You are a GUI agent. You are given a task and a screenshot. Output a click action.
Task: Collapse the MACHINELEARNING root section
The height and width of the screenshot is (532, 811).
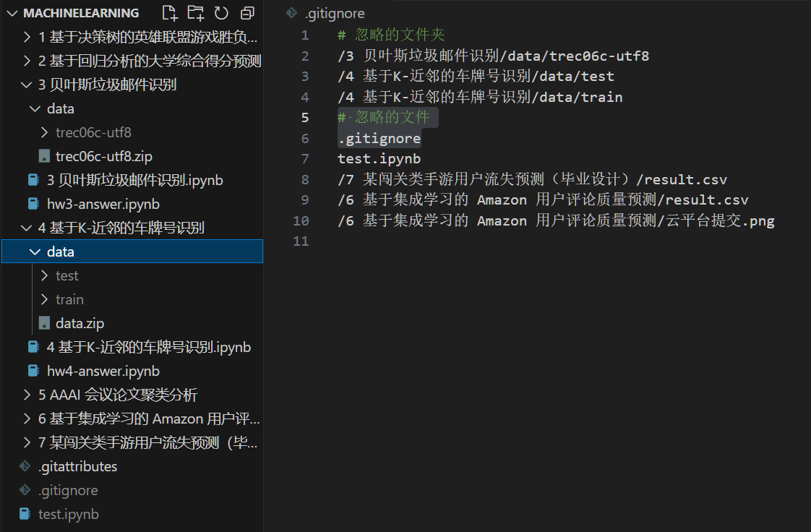[12, 13]
